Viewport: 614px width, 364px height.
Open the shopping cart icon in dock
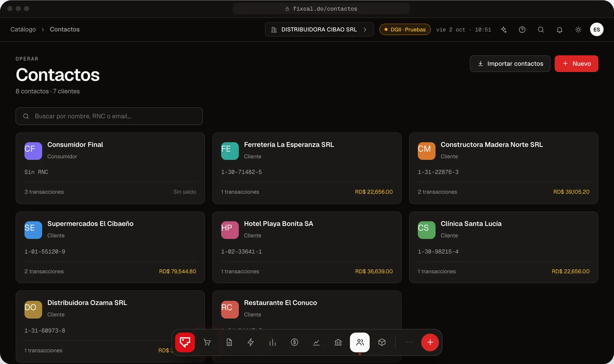(207, 342)
